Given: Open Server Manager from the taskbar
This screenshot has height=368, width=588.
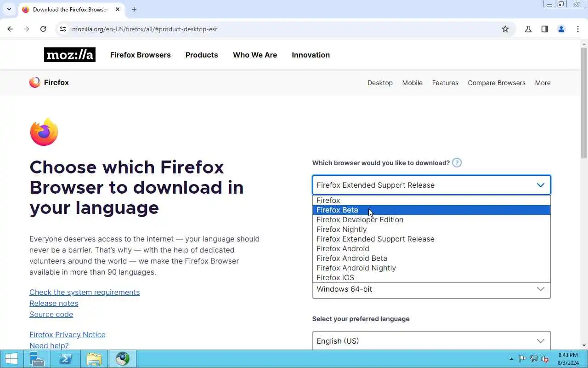Looking at the screenshot, I should pyautogui.click(x=37, y=359).
